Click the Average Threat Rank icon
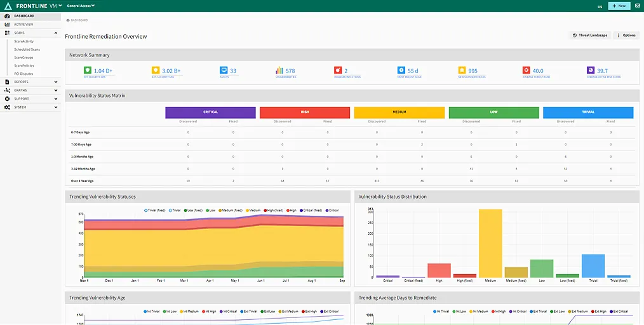Viewport: 644px width, 325px height. pyautogui.click(x=526, y=70)
